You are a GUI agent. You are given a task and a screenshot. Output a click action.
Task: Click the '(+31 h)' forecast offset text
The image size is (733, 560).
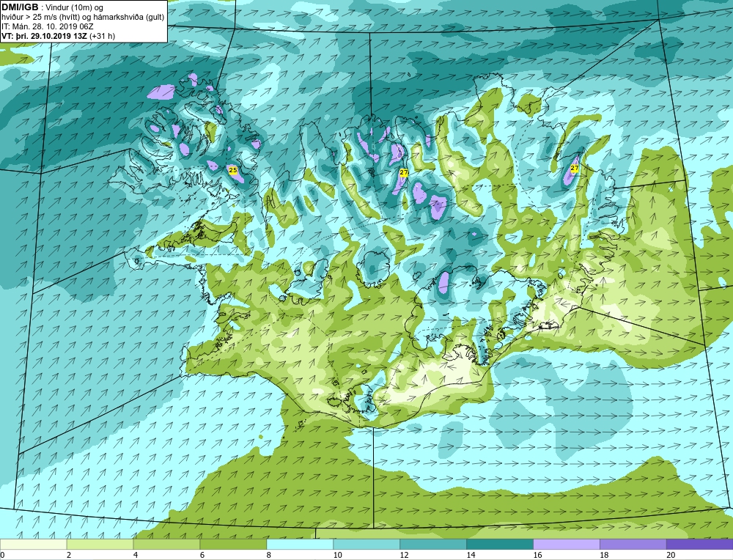pyautogui.click(x=103, y=35)
